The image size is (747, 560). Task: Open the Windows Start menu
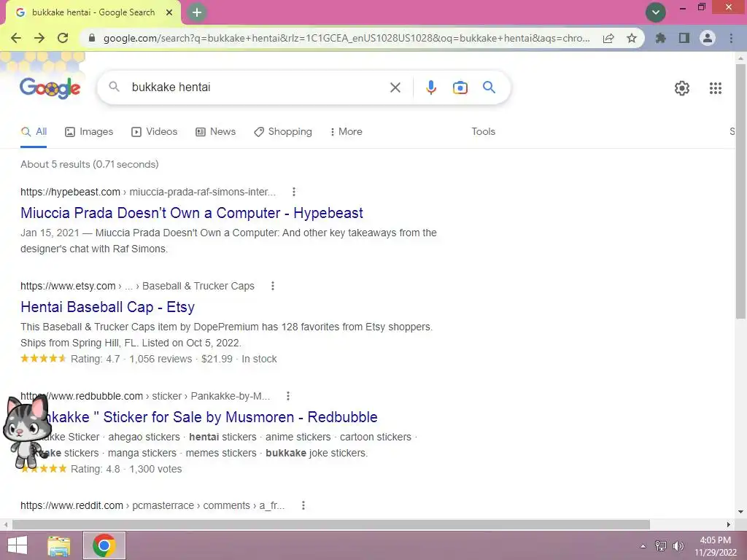18,545
